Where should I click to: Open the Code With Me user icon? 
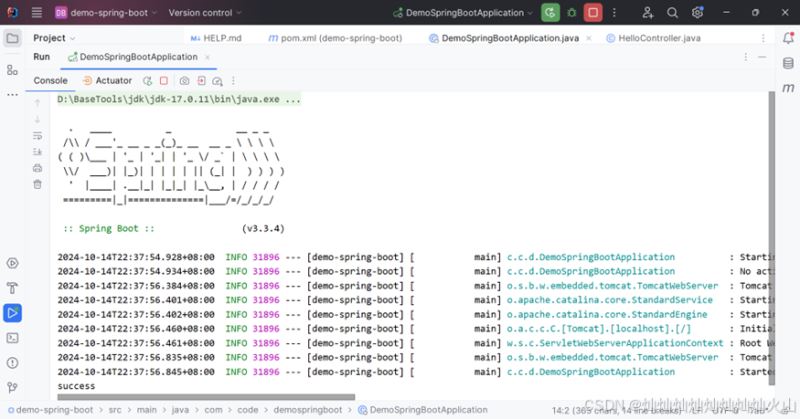pos(648,13)
